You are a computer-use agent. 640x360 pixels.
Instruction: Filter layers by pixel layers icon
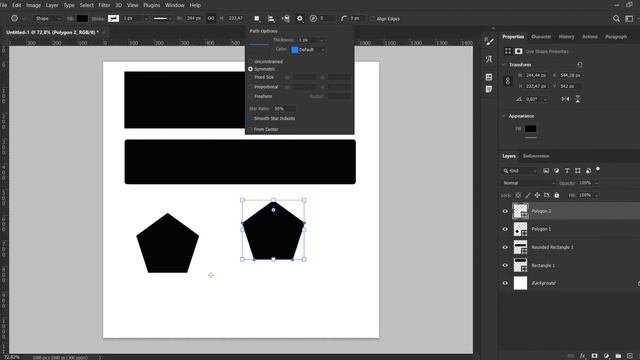point(546,171)
